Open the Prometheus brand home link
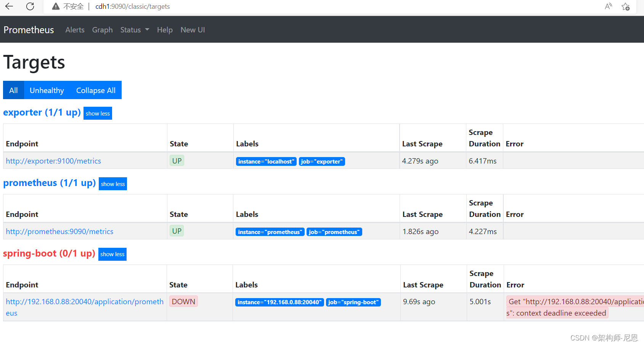Screen dimensions: 644x345 click(x=29, y=30)
